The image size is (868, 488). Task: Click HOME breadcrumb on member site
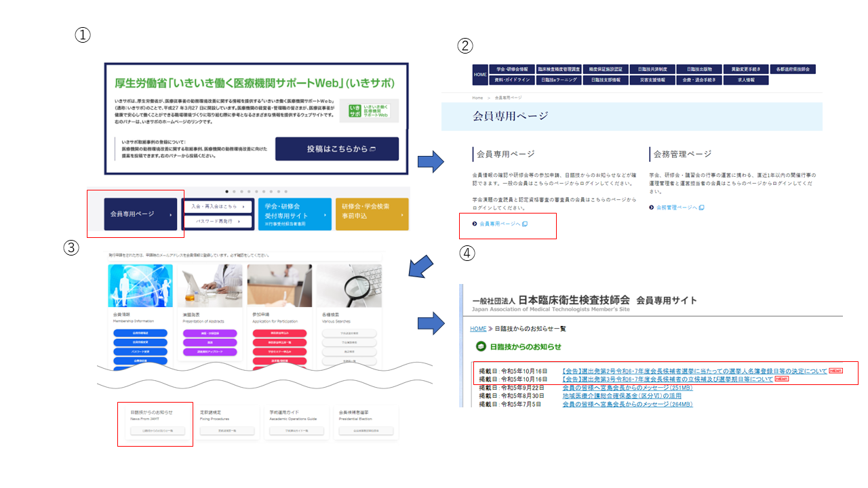478,329
